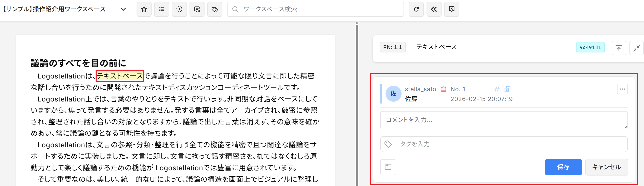Click the heading 議論のすべてを目の前に

78,63
